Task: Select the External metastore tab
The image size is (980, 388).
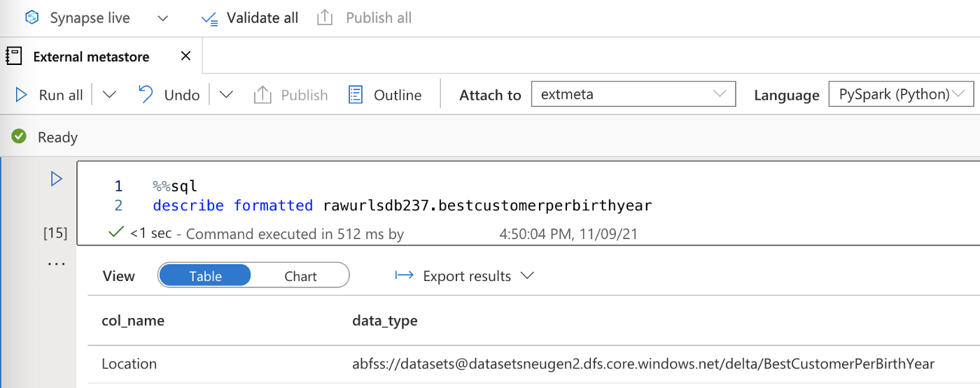Action: [x=91, y=57]
